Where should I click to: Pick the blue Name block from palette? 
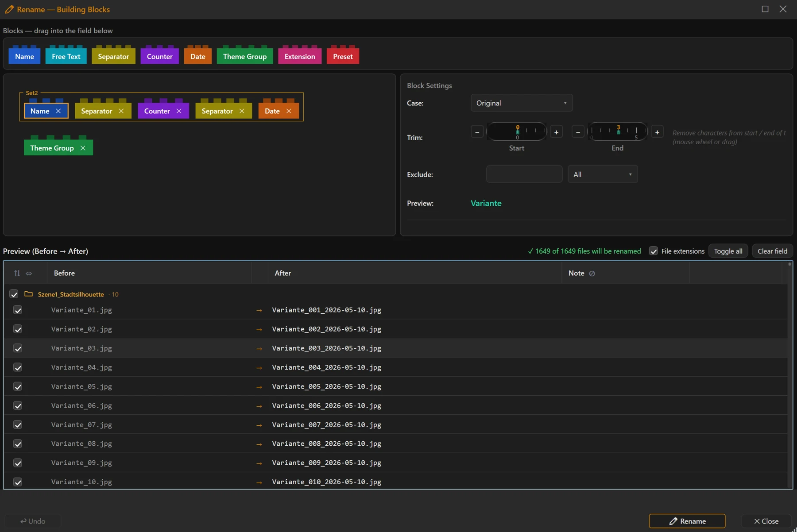pos(24,56)
